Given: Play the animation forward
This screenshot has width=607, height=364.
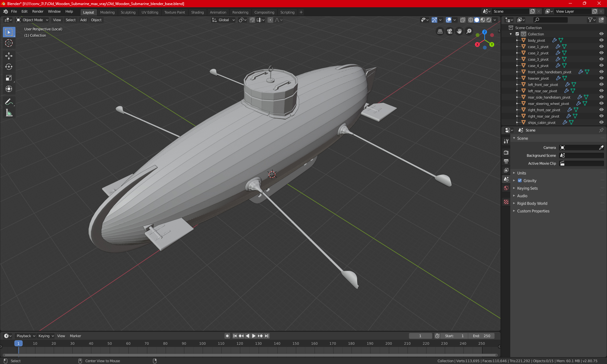Looking at the screenshot, I should (254, 336).
